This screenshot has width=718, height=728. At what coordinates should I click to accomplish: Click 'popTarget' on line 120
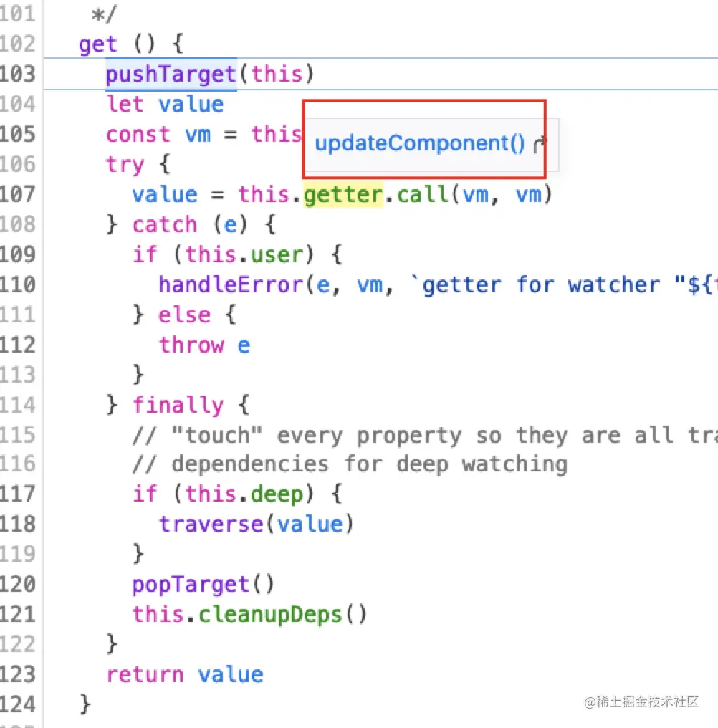coord(191,585)
